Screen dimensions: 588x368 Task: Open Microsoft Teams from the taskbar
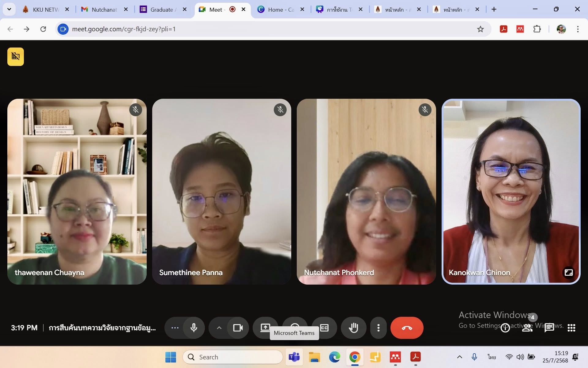[294, 357]
